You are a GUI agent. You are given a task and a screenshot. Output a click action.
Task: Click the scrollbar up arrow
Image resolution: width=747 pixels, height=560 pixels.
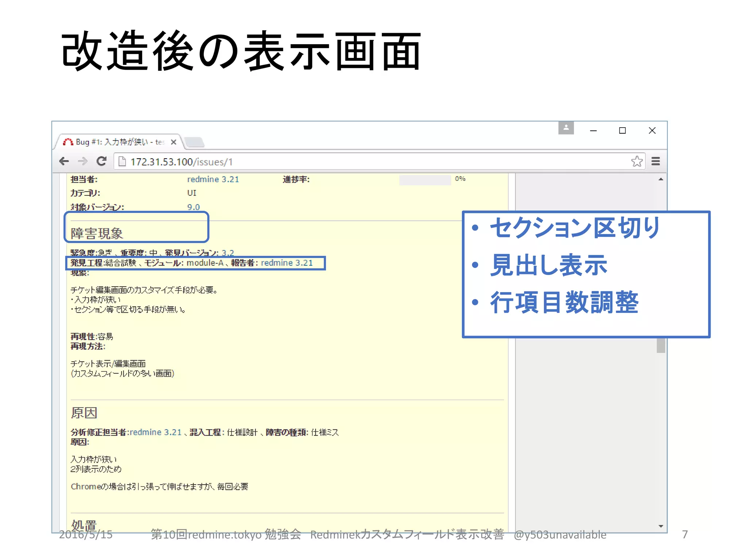point(661,179)
